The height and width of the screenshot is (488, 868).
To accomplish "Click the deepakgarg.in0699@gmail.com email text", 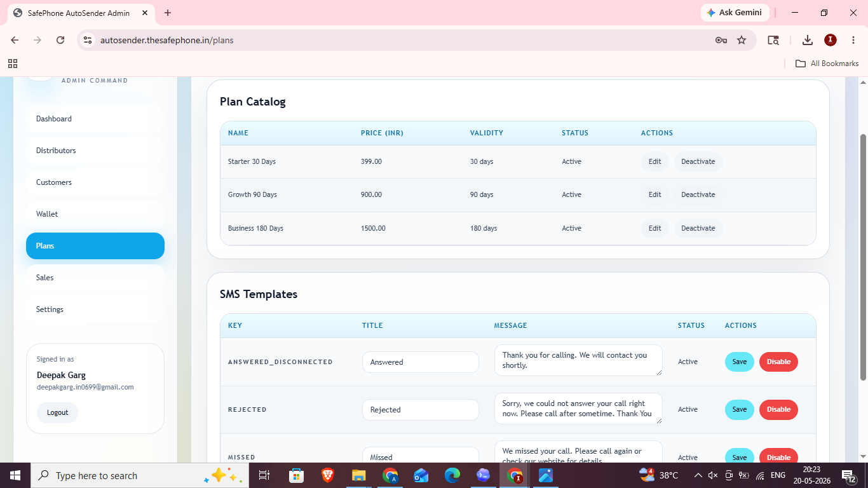I will pos(85,387).
